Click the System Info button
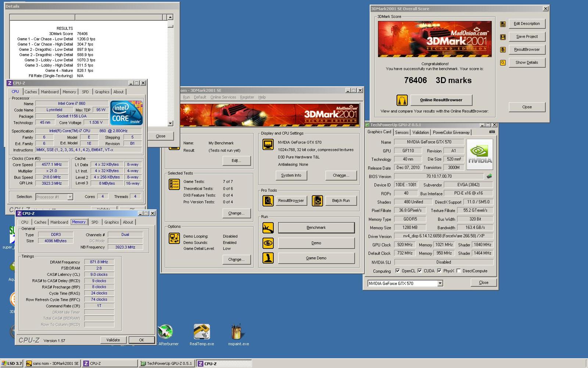This screenshot has height=368, width=588. pyautogui.click(x=291, y=176)
